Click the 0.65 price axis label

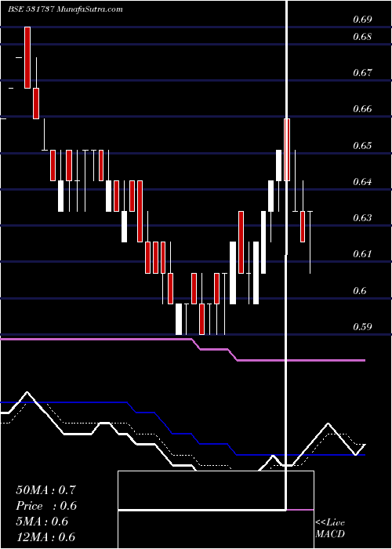[362, 145]
